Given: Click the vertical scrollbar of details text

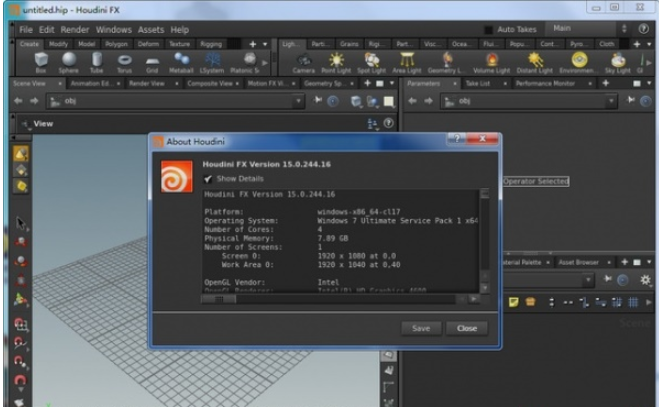Looking at the screenshot, I should tap(484, 235).
